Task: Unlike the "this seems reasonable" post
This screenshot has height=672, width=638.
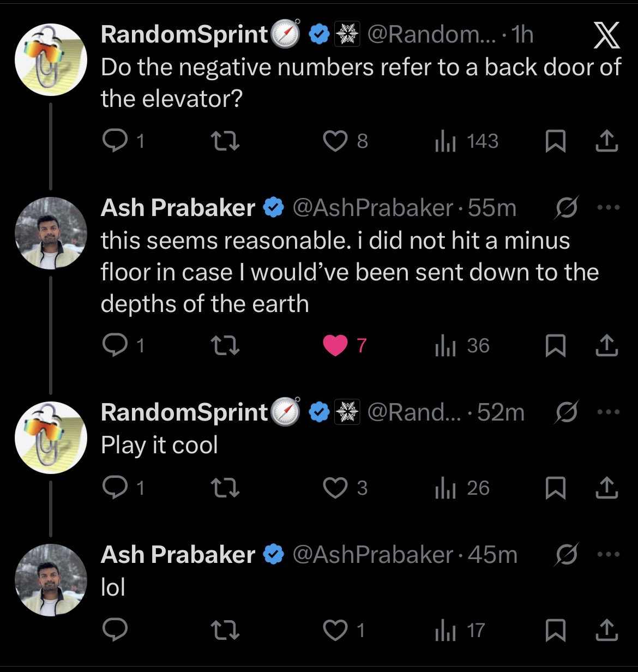Action: point(336,346)
